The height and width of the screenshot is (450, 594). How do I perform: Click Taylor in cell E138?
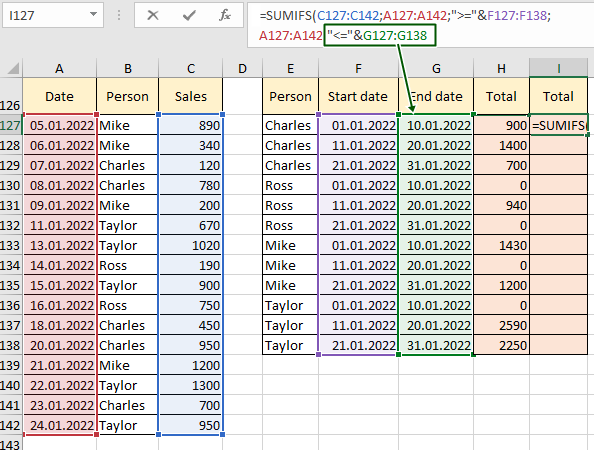tap(290, 345)
